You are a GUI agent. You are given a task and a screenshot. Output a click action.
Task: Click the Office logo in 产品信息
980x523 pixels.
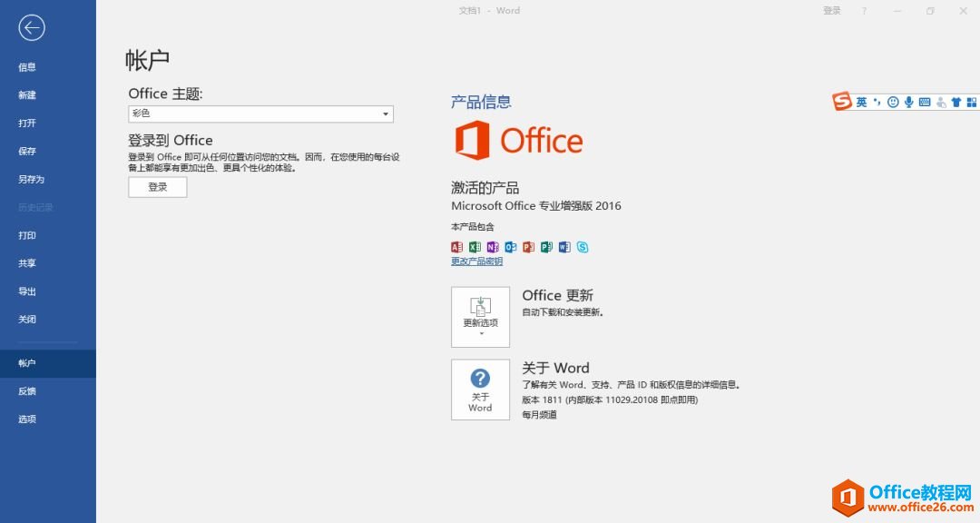519,141
